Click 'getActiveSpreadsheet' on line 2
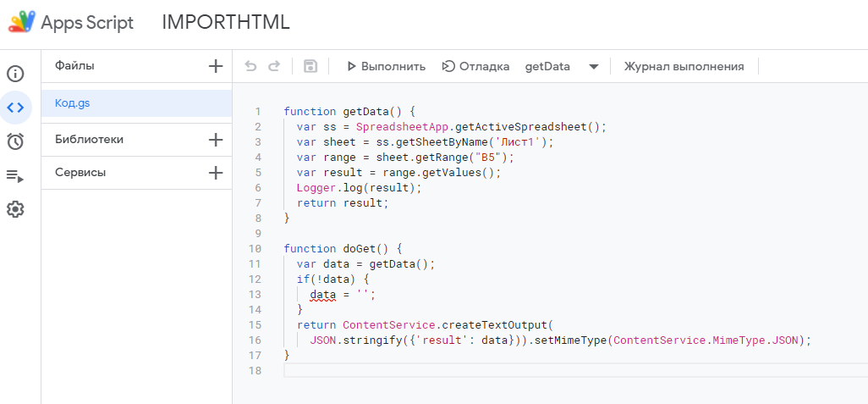The height and width of the screenshot is (404, 868). pyautogui.click(x=520, y=127)
